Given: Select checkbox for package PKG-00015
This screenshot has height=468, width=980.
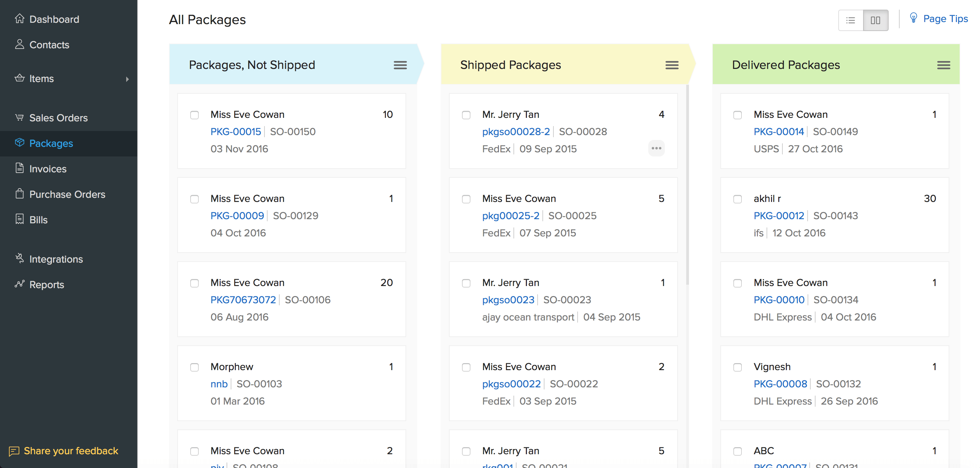Looking at the screenshot, I should 194,115.
